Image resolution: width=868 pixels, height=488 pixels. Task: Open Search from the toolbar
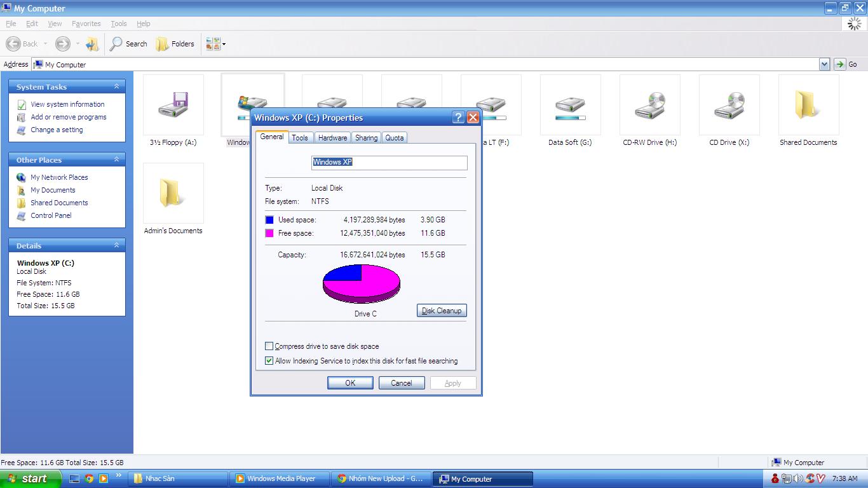pyautogui.click(x=128, y=44)
